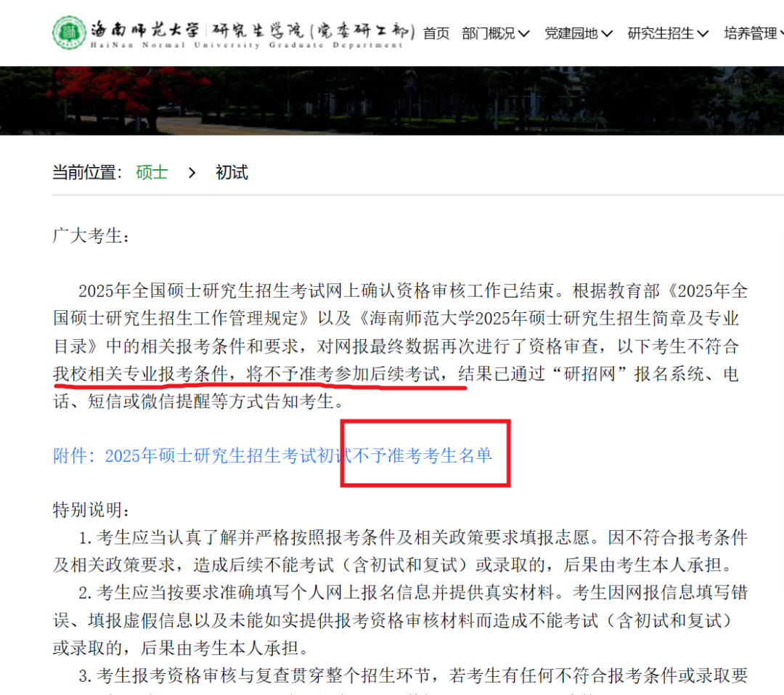Select the 初试 breadcrumb item
The image size is (784, 695).
coord(232,173)
